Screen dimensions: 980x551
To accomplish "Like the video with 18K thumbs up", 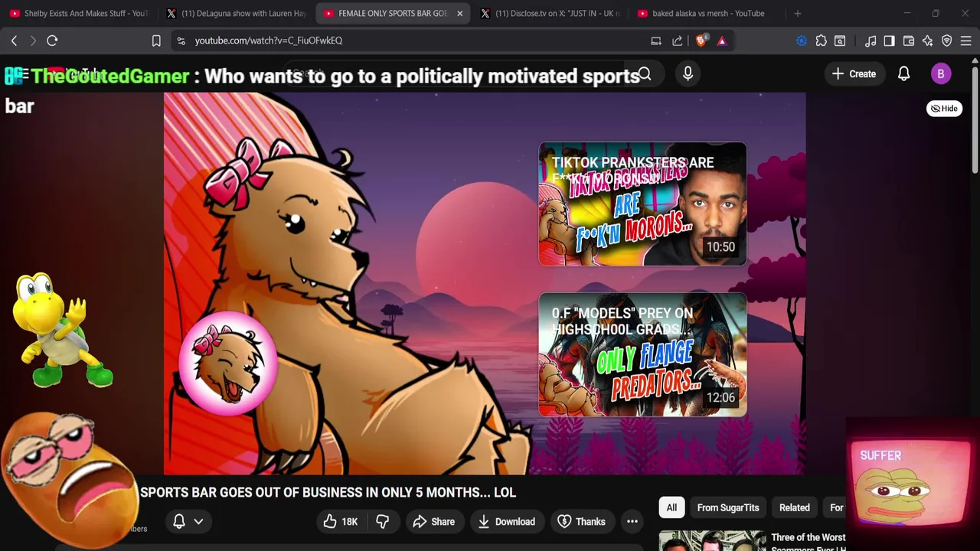I will tap(341, 521).
